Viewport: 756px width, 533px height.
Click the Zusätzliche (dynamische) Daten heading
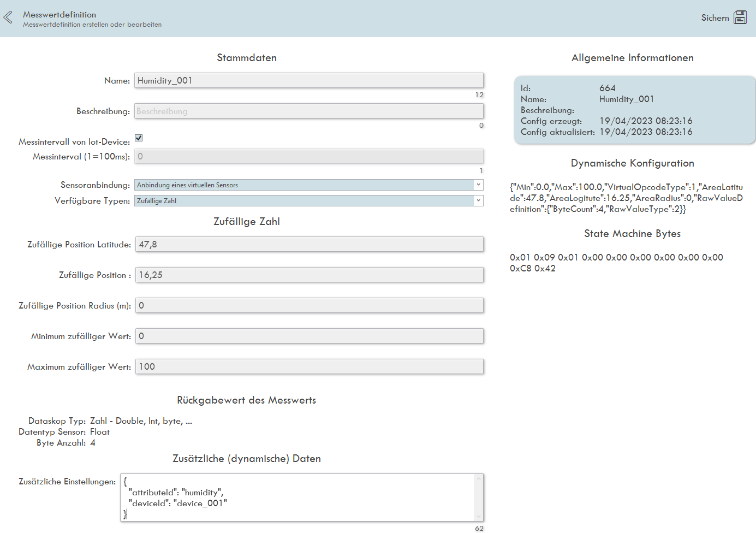point(247,459)
